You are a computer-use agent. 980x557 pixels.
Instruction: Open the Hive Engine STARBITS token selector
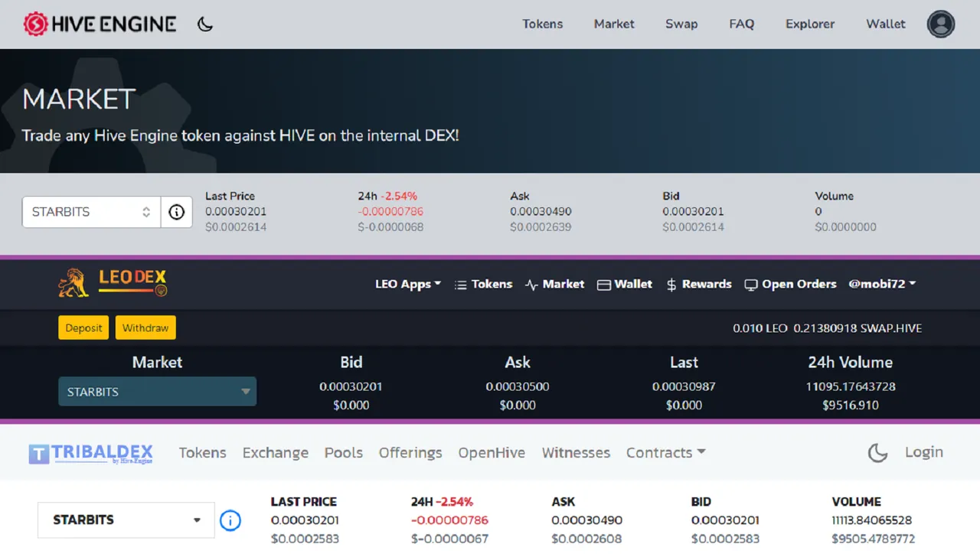91,212
